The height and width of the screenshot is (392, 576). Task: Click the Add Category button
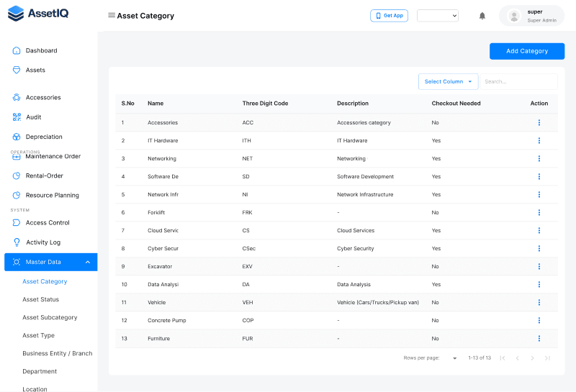point(527,51)
